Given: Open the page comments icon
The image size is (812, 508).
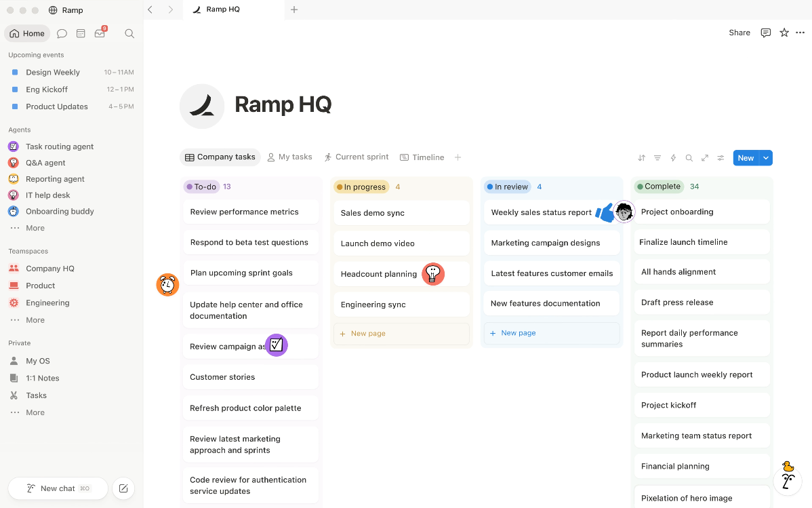Looking at the screenshot, I should click(765, 33).
